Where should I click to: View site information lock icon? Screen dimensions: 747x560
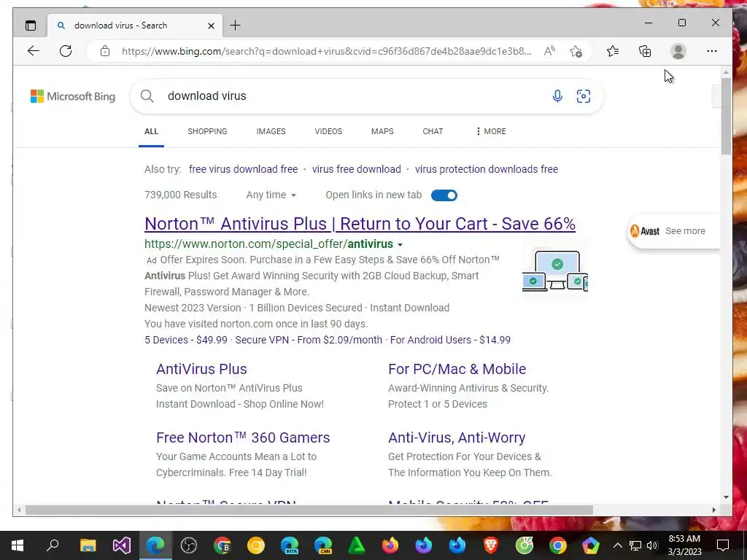(105, 51)
